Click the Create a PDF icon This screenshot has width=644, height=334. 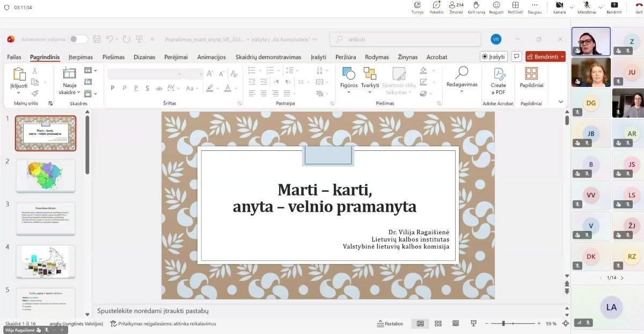pyautogui.click(x=499, y=74)
